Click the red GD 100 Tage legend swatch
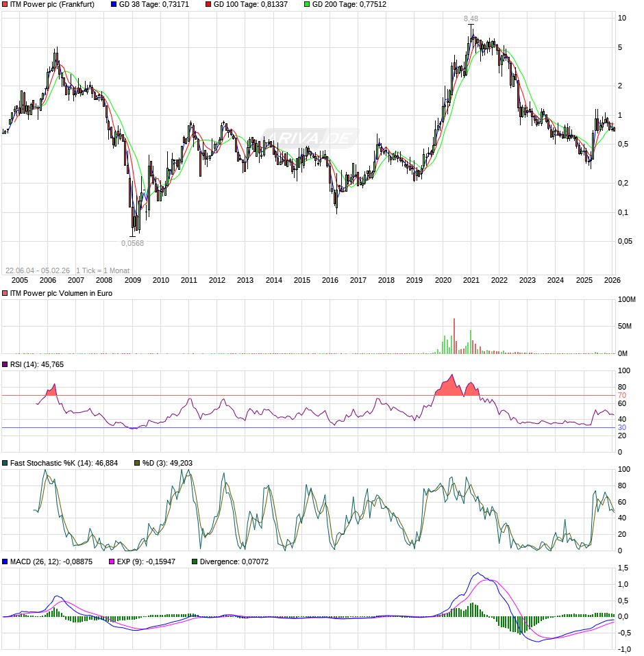The image size is (644, 656). pyautogui.click(x=208, y=5)
